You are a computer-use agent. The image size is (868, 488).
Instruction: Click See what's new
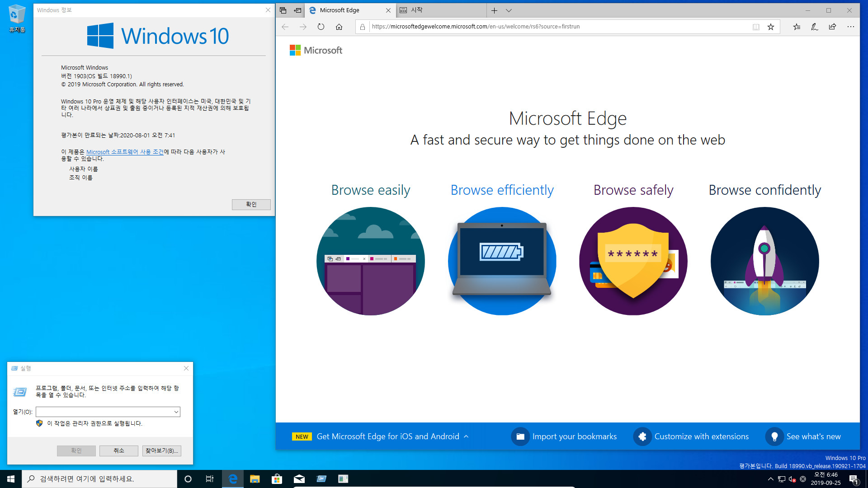803,436
